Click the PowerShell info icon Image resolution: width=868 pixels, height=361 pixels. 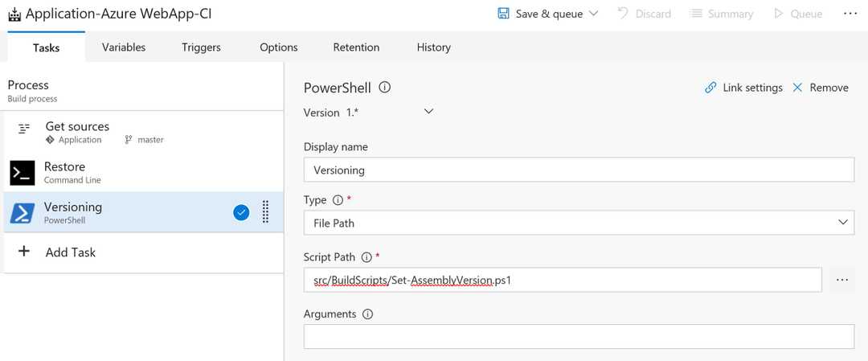click(385, 88)
